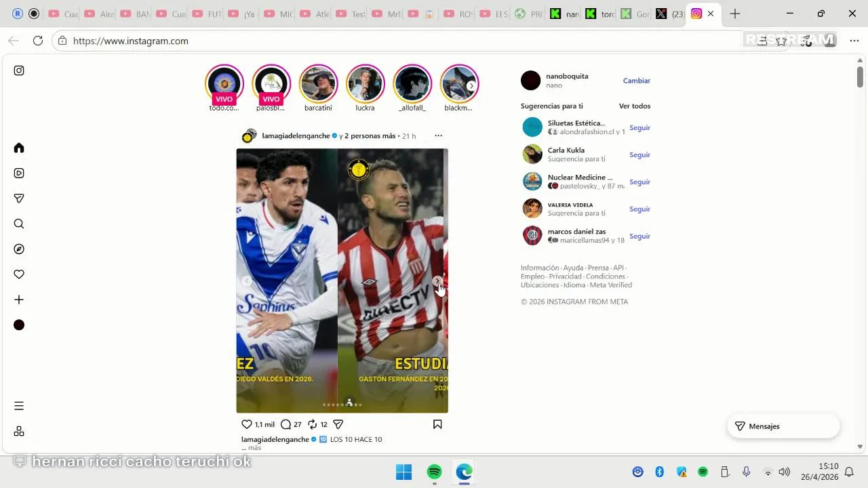Viewport: 868px width, 488px height.
Task: Open the More hamburger menu
Action: (19, 406)
